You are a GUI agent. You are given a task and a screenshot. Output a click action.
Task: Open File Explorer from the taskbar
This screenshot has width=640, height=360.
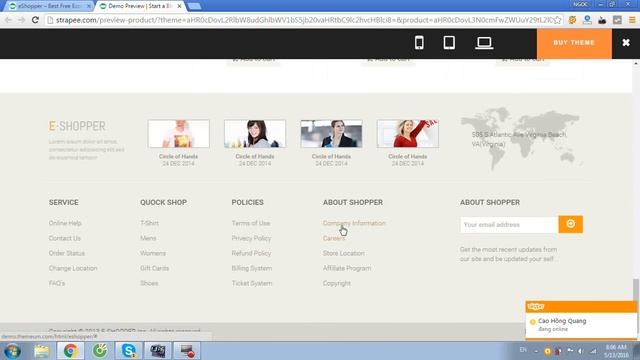[x=41, y=351]
